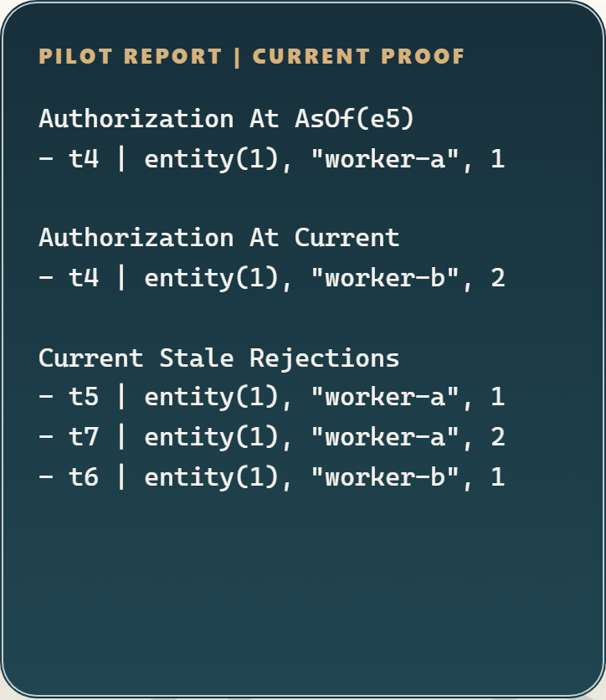
Task: Click the PILOT REPORT header text
Action: pos(130,57)
